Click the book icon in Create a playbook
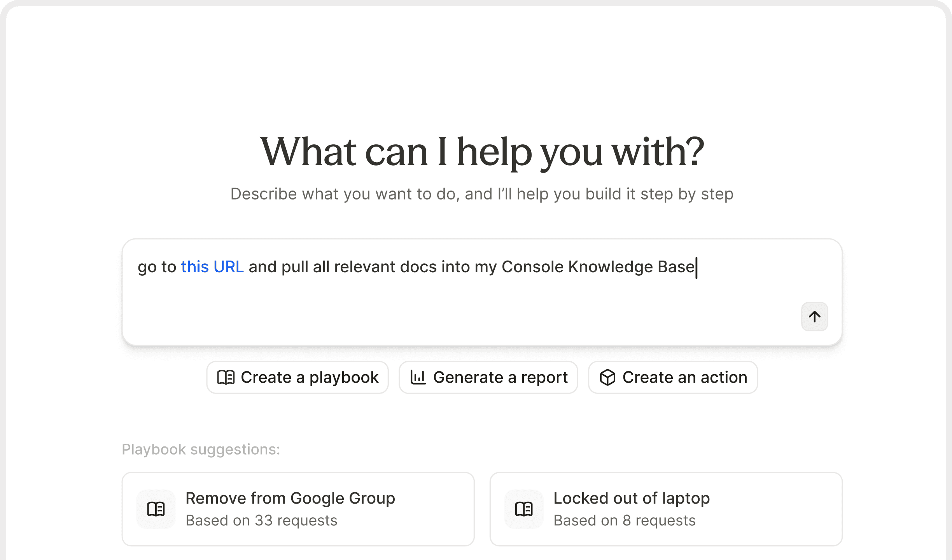Screen dimensions: 952x560 (226, 377)
